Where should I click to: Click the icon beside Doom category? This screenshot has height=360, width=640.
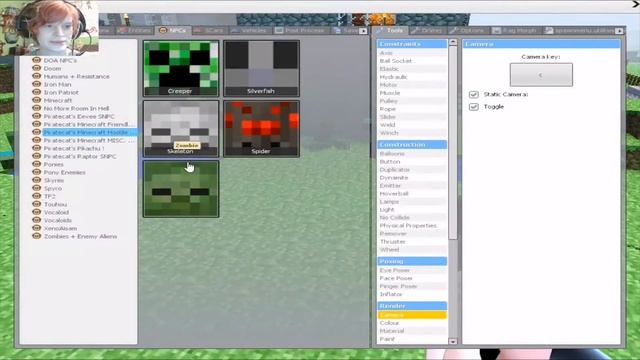point(37,68)
